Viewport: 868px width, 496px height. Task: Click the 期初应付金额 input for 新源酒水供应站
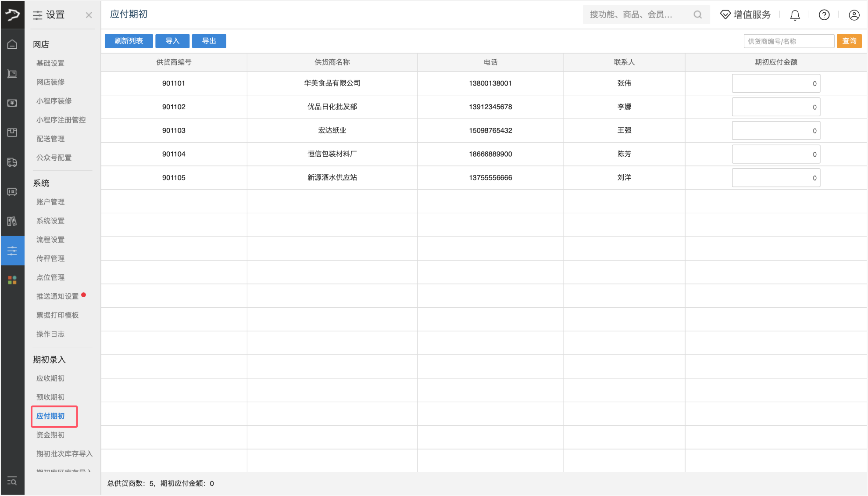tap(775, 178)
